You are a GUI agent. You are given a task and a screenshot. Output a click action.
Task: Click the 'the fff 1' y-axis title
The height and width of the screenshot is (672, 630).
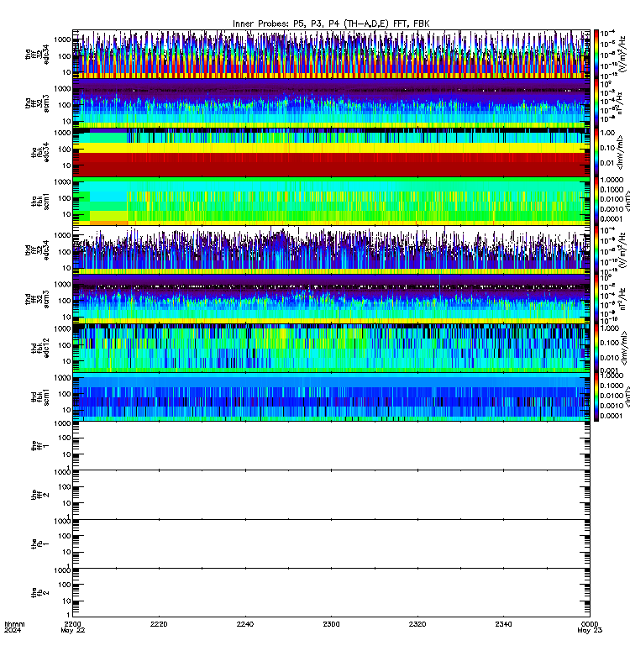(x=40, y=446)
